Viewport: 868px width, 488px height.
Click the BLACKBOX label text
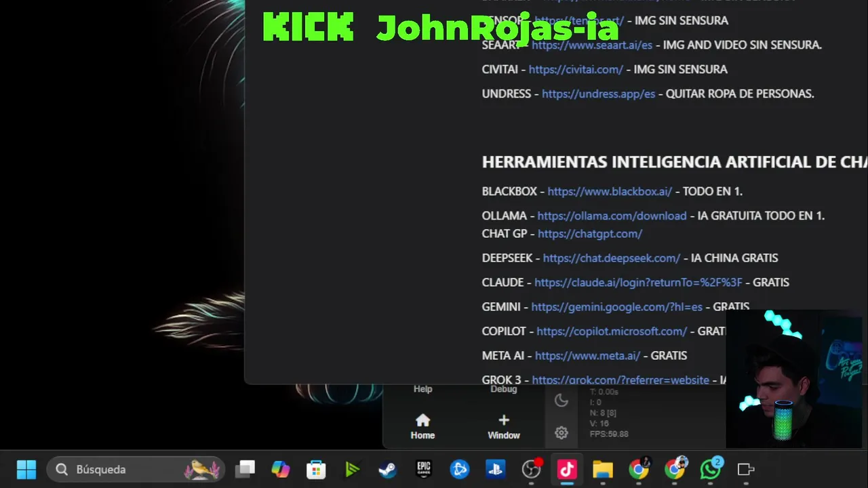click(509, 191)
